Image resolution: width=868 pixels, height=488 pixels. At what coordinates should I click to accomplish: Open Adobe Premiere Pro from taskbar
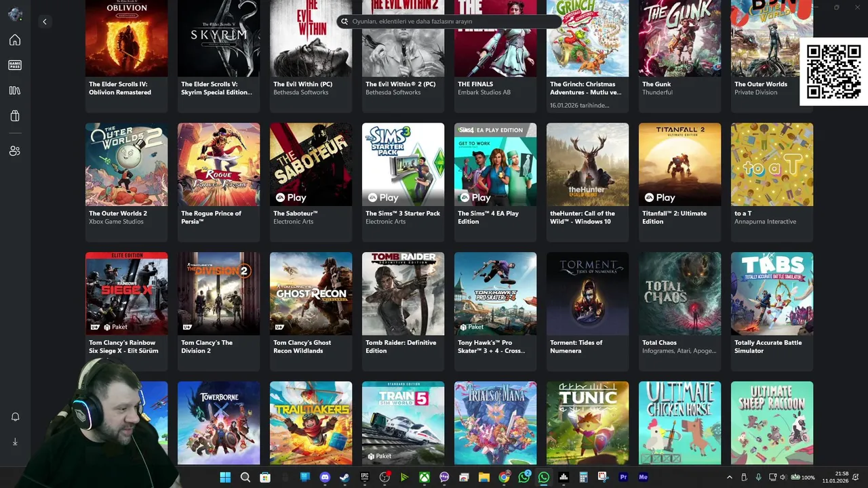[x=623, y=477]
